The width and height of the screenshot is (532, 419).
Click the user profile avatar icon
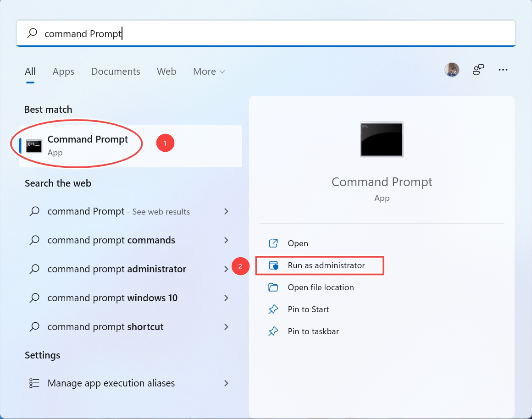[452, 70]
